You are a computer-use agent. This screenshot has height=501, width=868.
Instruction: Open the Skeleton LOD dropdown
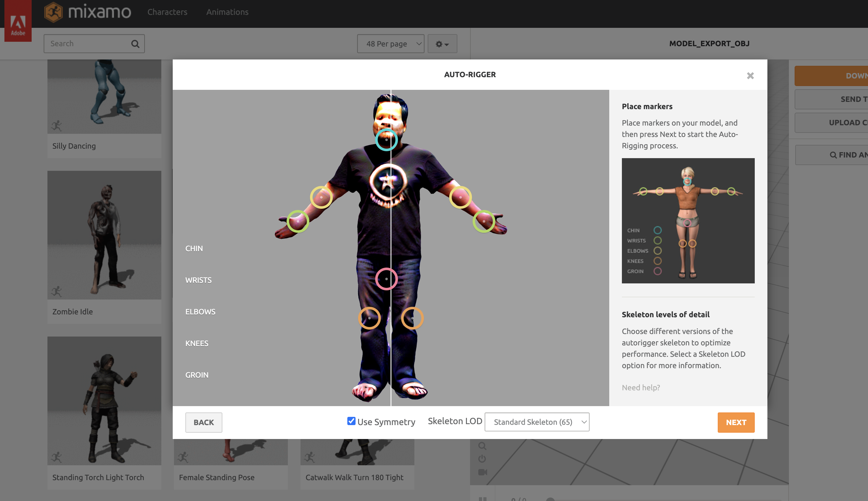coord(537,422)
